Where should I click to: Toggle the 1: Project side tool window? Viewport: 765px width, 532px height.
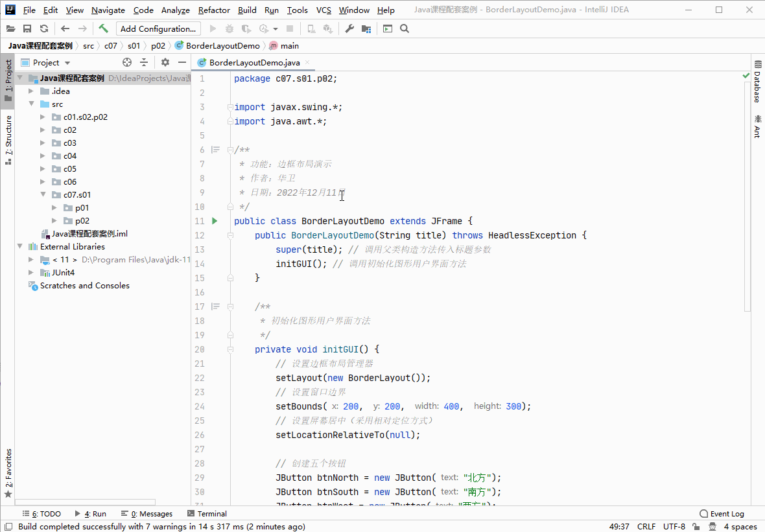8,80
